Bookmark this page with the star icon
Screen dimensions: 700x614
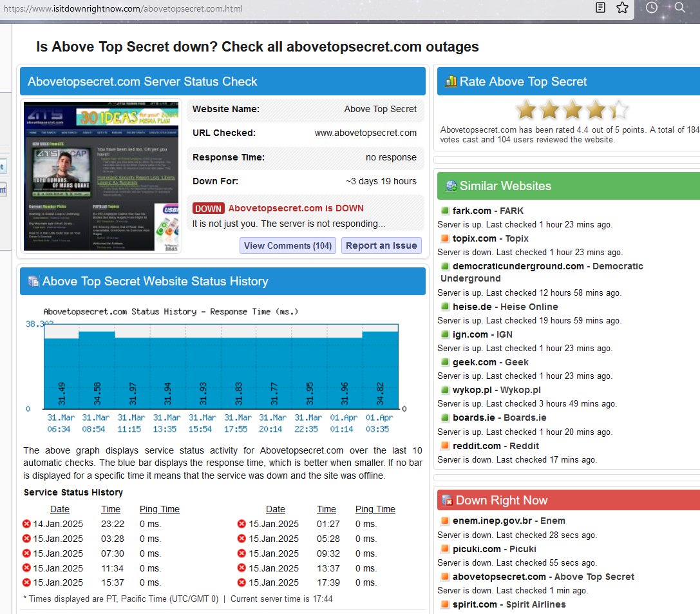coord(622,7)
